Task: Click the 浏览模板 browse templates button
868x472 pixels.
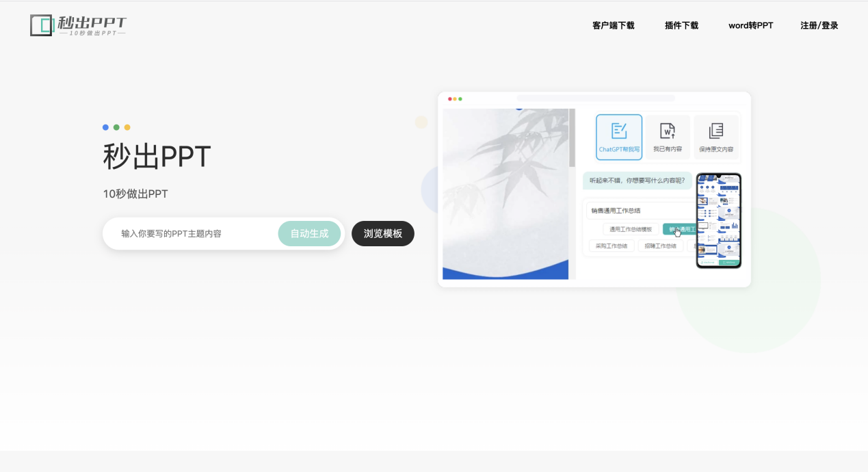Action: click(382, 233)
